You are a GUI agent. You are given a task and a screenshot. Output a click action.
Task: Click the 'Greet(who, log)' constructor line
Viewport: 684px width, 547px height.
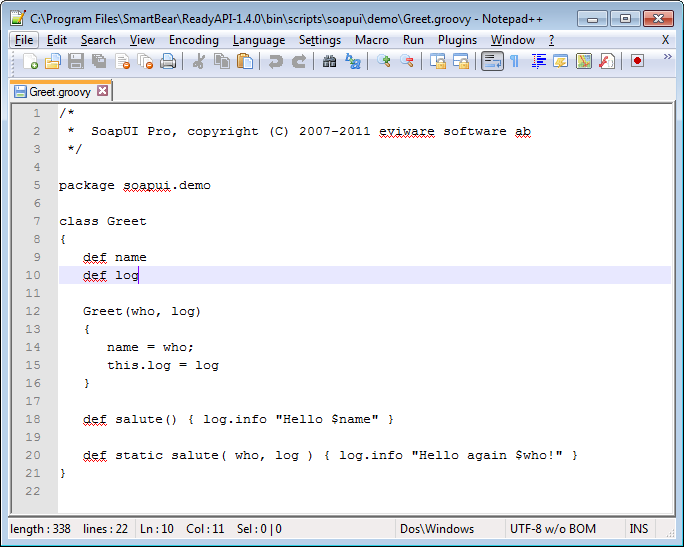(x=142, y=311)
